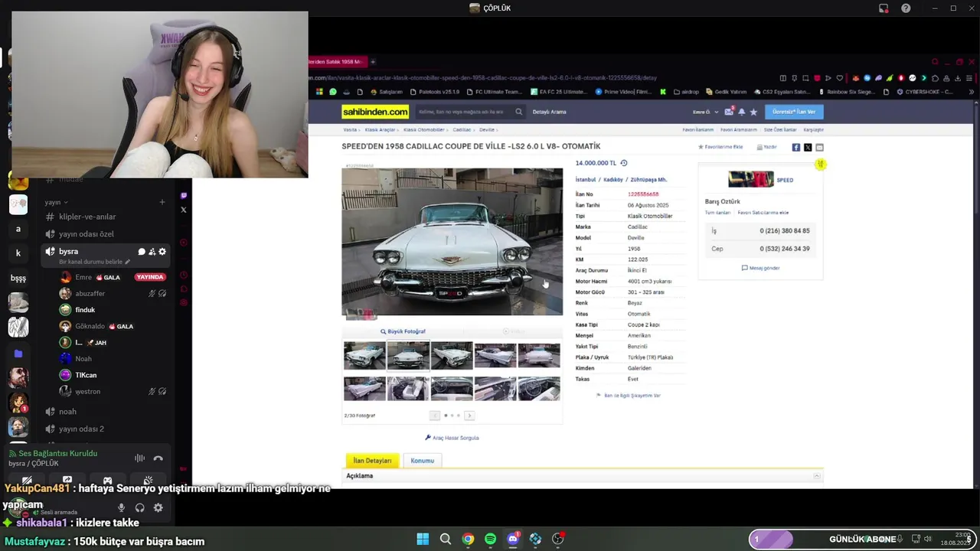Open sahibinden messages envelope icon
980x551 pixels.
point(729,112)
